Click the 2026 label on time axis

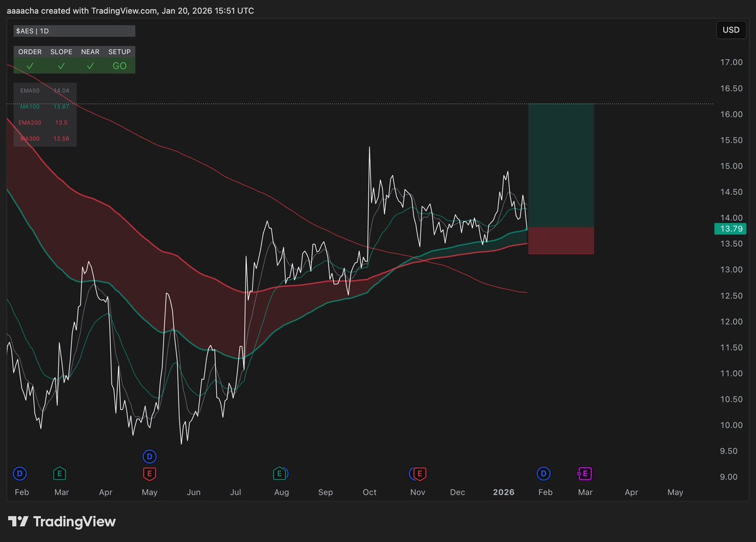click(x=504, y=492)
